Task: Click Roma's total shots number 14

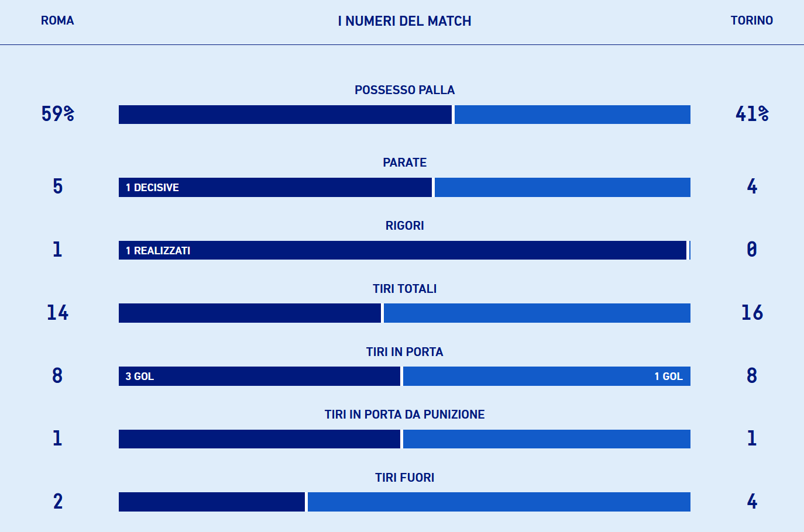Action: (x=57, y=313)
